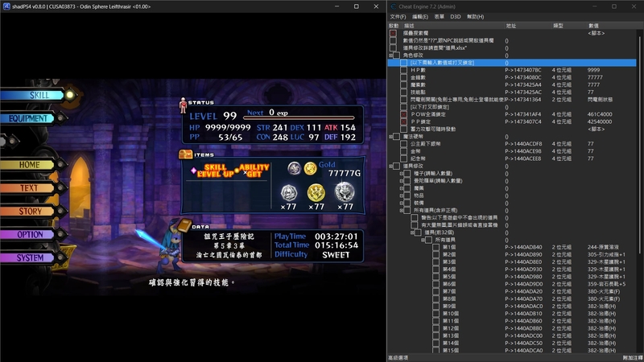Click the ABILITY GET badge

tap(254, 171)
